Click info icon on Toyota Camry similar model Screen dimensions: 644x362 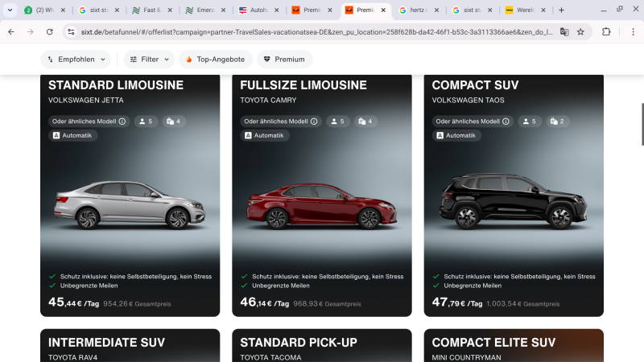click(x=314, y=121)
